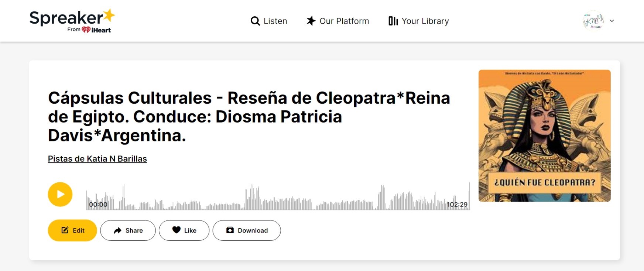Play the Cleopatra episode
644x271 pixels.
(60, 194)
